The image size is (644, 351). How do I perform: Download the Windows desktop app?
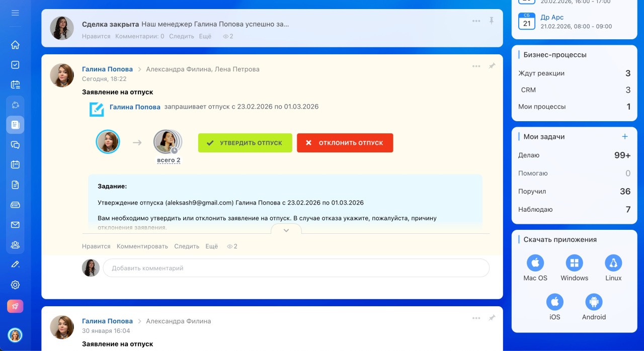574,263
